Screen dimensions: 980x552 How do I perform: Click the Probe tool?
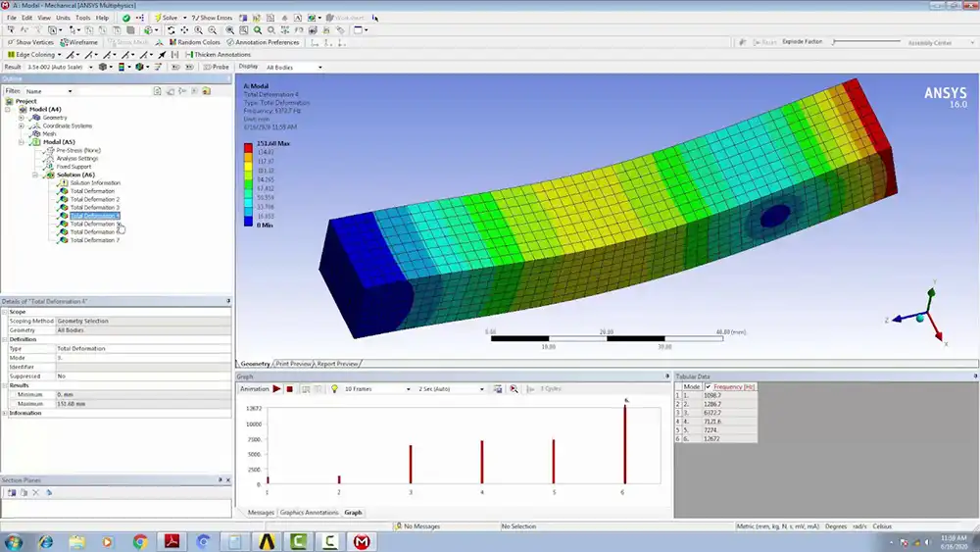click(217, 67)
